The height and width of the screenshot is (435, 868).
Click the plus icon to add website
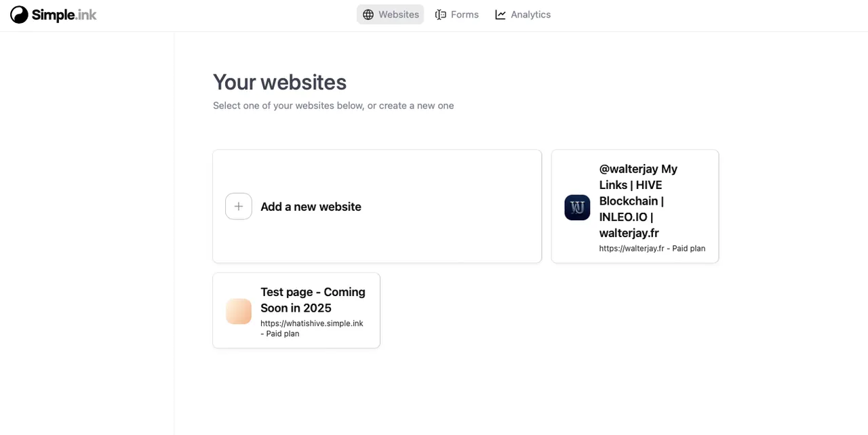coord(239,207)
